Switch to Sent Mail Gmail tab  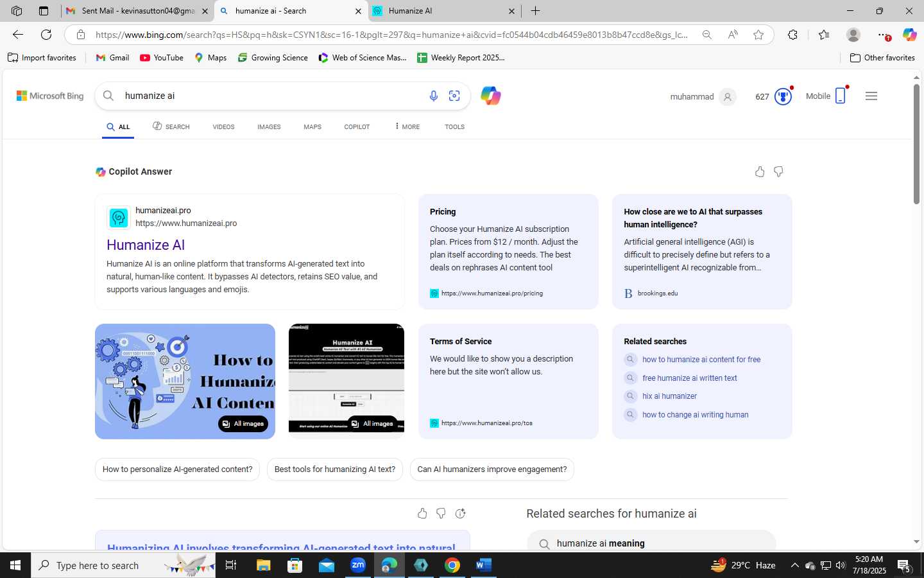[138, 11]
